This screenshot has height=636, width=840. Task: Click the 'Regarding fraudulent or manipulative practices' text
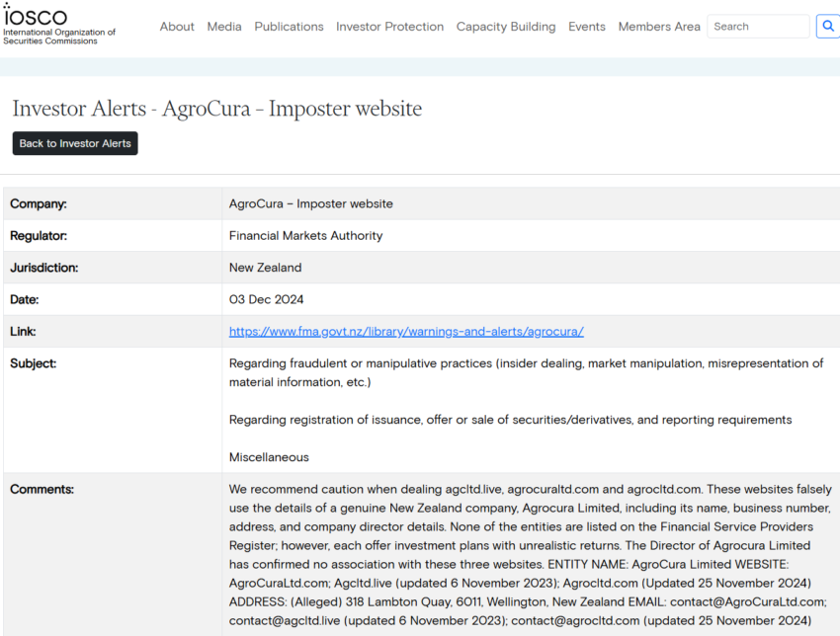pos(526,372)
